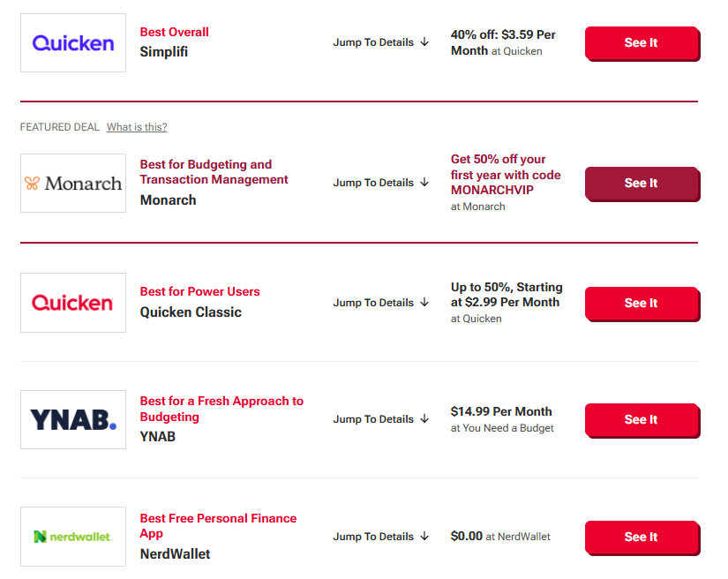Click the YNAB See It button
This screenshot has height=579, width=728.
tap(642, 420)
